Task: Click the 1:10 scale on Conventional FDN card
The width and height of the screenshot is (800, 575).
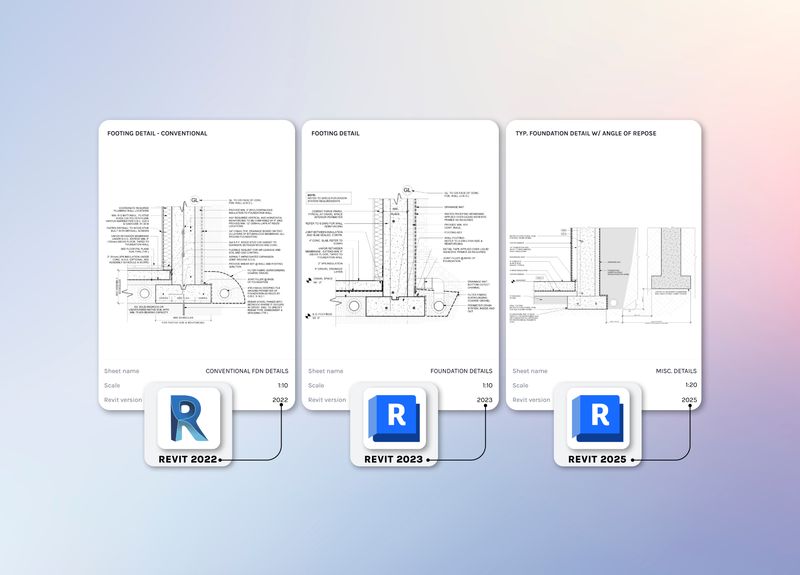Action: click(283, 385)
